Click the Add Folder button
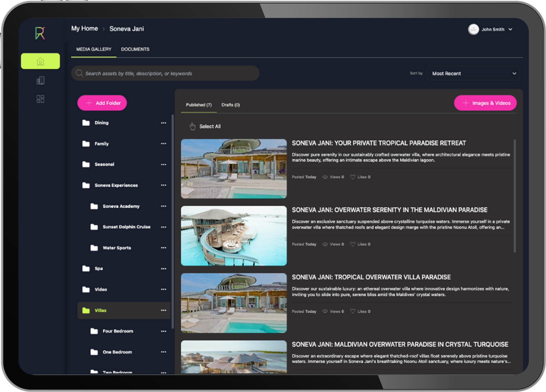Screen dimensions: 546x392 click(x=102, y=103)
